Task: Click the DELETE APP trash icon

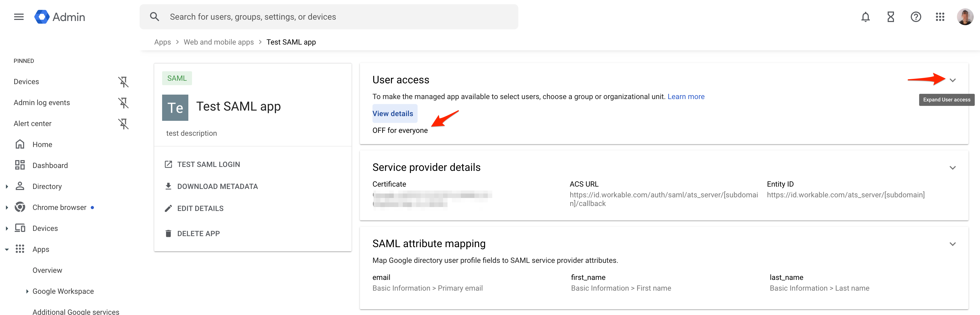Action: pyautogui.click(x=168, y=233)
